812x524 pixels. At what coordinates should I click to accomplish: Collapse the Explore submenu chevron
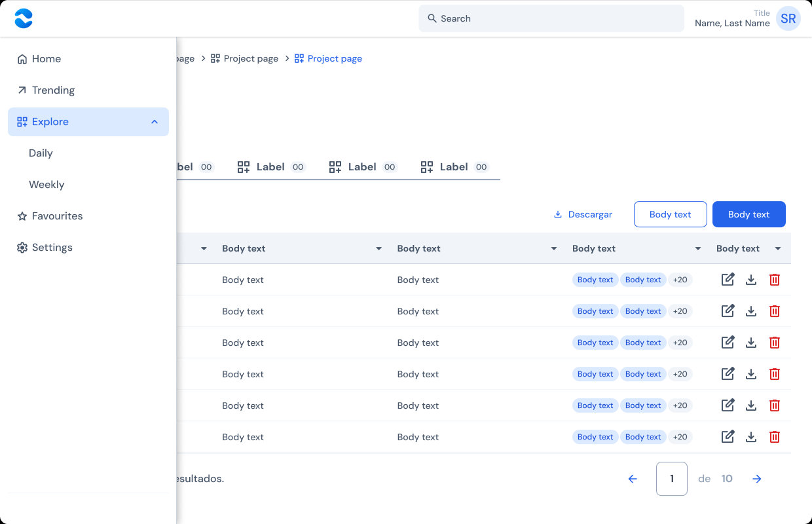point(155,122)
